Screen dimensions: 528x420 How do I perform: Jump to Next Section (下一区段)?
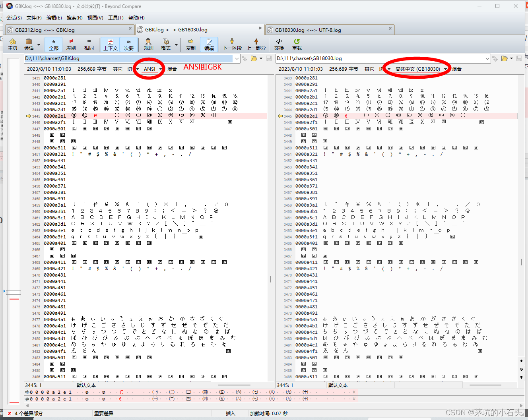(x=232, y=44)
